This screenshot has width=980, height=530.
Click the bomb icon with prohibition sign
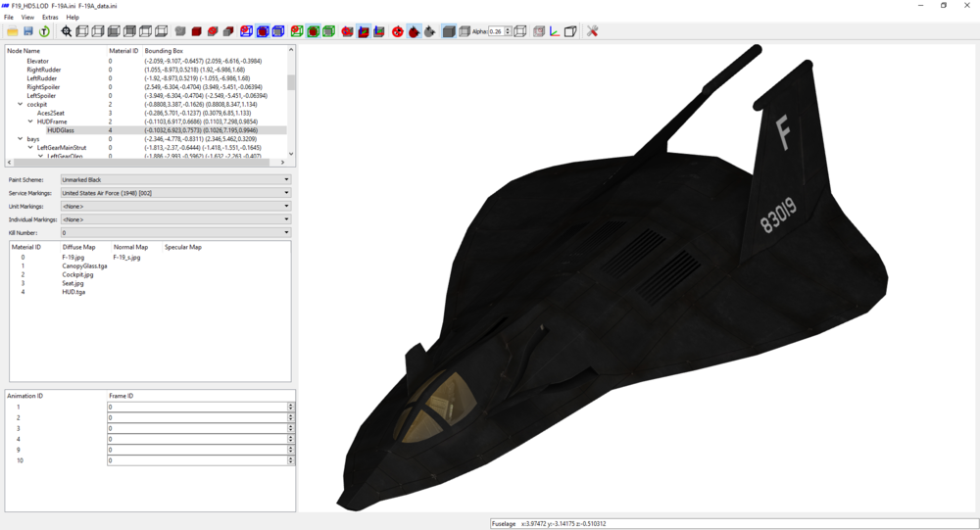(x=398, y=31)
